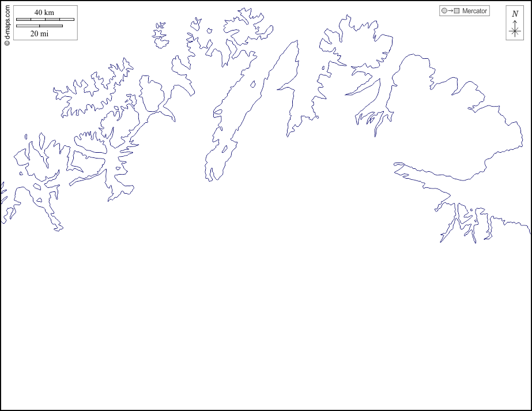Click the Mercator projection label
This screenshot has width=532, height=411.
474,11
